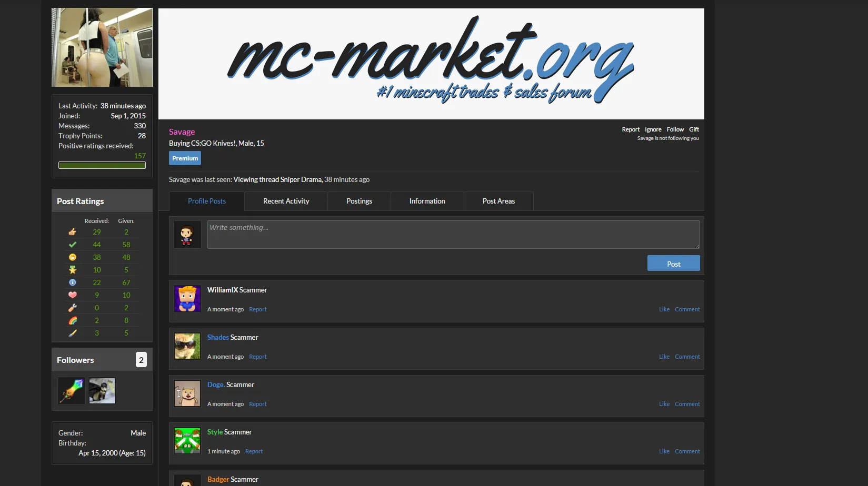
Task: Open the Recent Activity tab
Action: [x=286, y=201]
